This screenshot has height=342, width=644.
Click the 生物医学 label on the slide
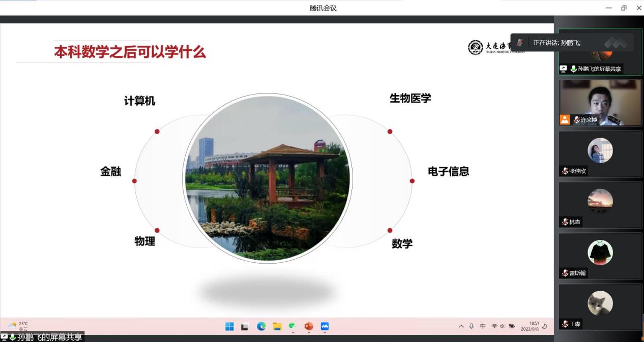click(x=410, y=99)
